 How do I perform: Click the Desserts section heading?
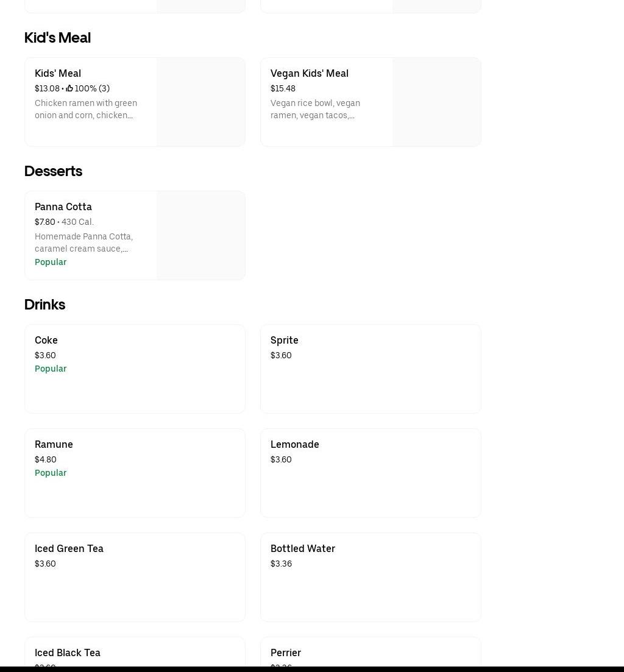[53, 171]
